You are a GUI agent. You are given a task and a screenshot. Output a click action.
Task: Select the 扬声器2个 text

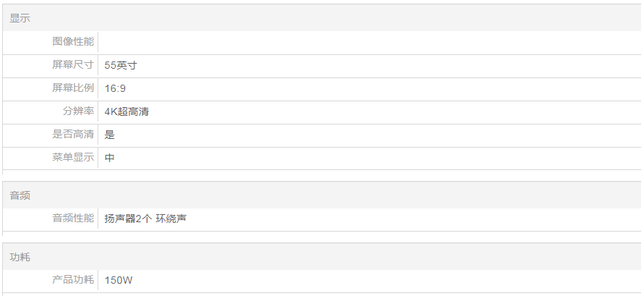[x=127, y=219]
